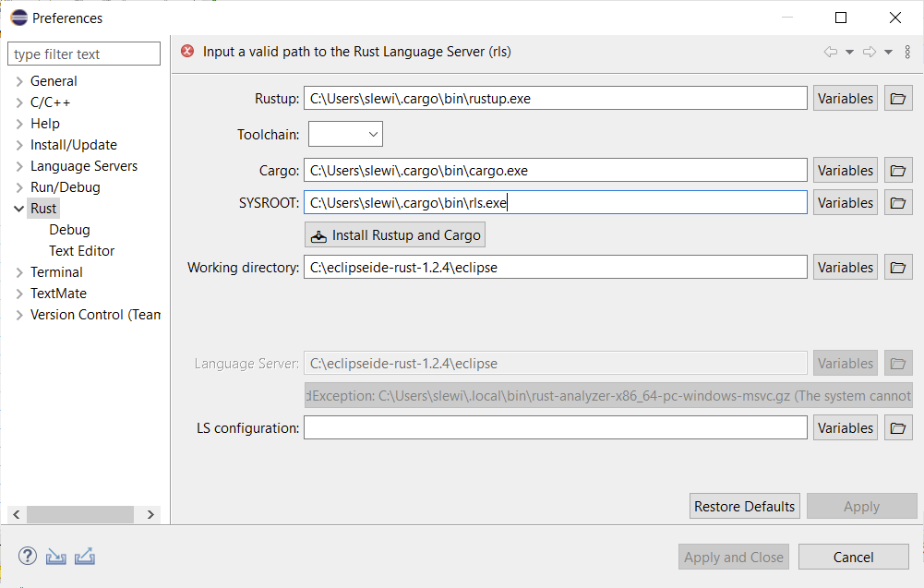
Task: Select Text Editor under Rust
Action: [81, 251]
